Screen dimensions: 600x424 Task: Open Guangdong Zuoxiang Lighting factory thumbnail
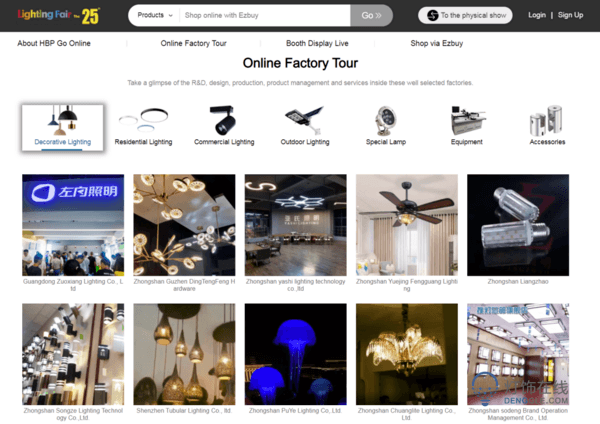coord(73,225)
